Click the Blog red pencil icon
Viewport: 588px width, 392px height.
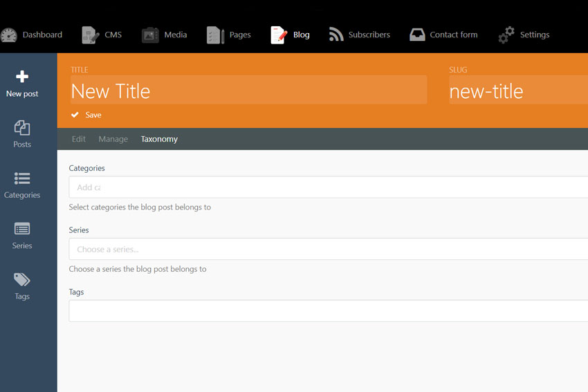(279, 35)
